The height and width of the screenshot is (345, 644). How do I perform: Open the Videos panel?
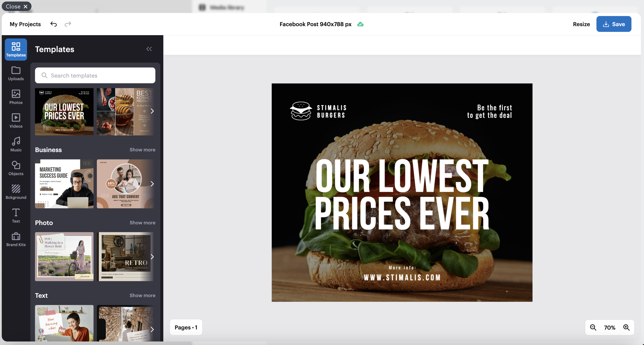[x=16, y=121]
